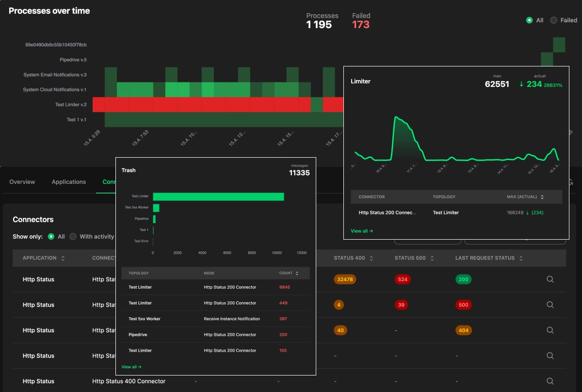Select the trash row with count 150

click(x=216, y=350)
